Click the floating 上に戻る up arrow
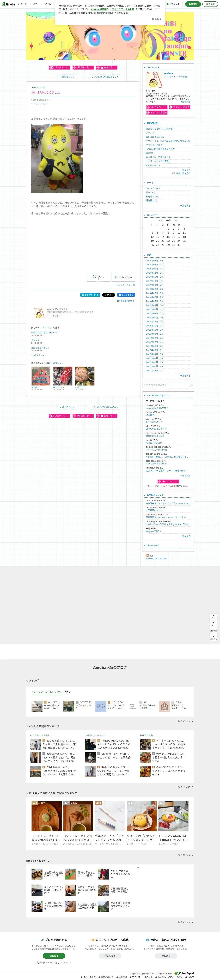This screenshot has height=980, width=220. click(213, 637)
